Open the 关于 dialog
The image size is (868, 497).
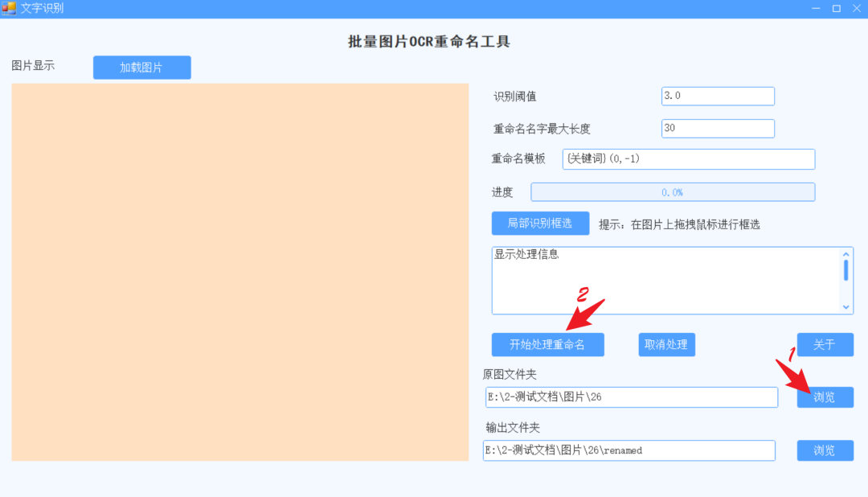click(x=825, y=344)
